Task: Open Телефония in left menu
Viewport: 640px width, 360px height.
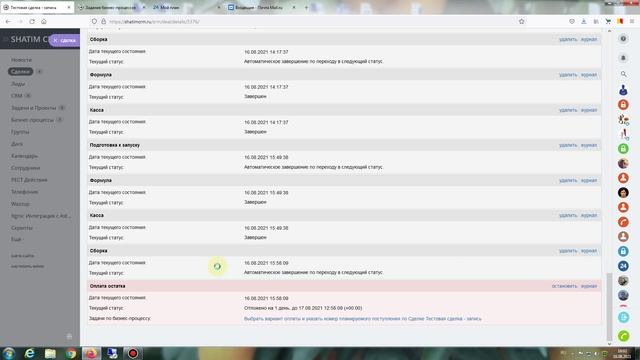Action: click(24, 192)
